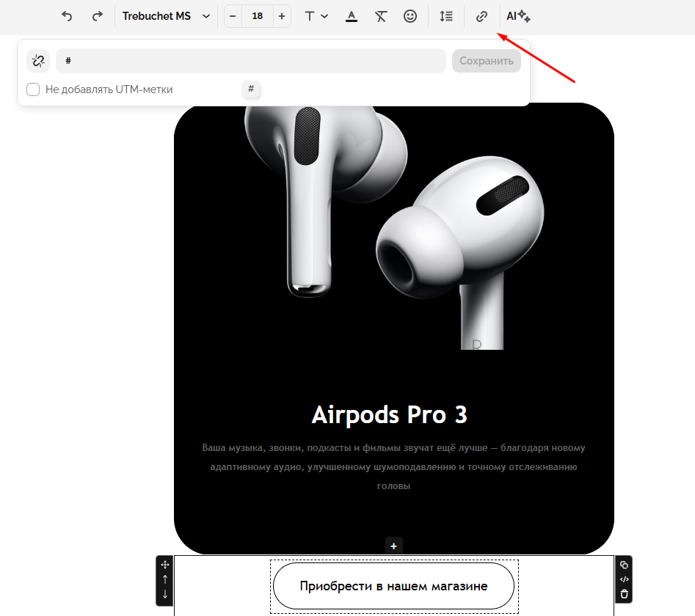This screenshot has width=695, height=616.
Task: Click the unlink icon beside URL field
Action: [x=38, y=61]
